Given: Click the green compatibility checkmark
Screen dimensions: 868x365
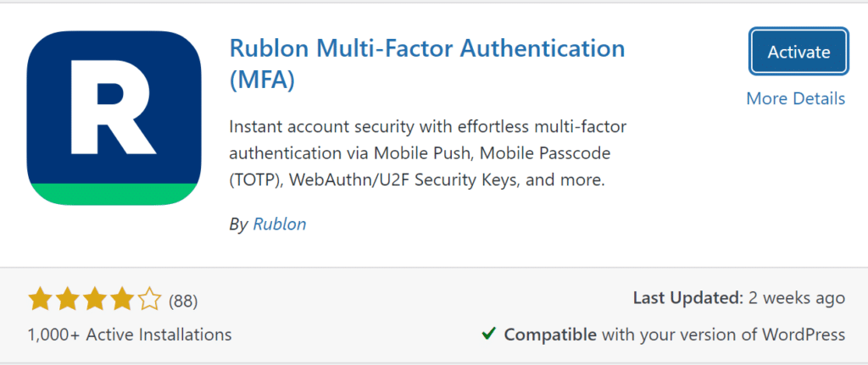Looking at the screenshot, I should (x=488, y=334).
